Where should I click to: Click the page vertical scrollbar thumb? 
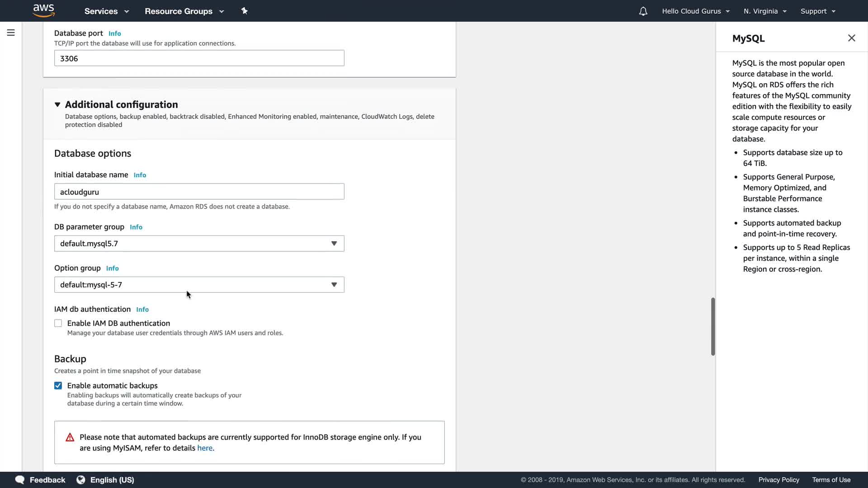(x=712, y=326)
